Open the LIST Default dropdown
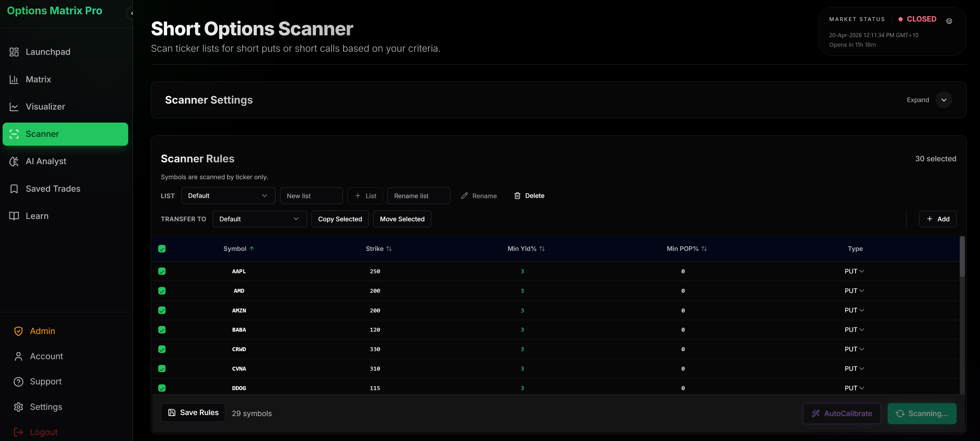 pyautogui.click(x=228, y=196)
